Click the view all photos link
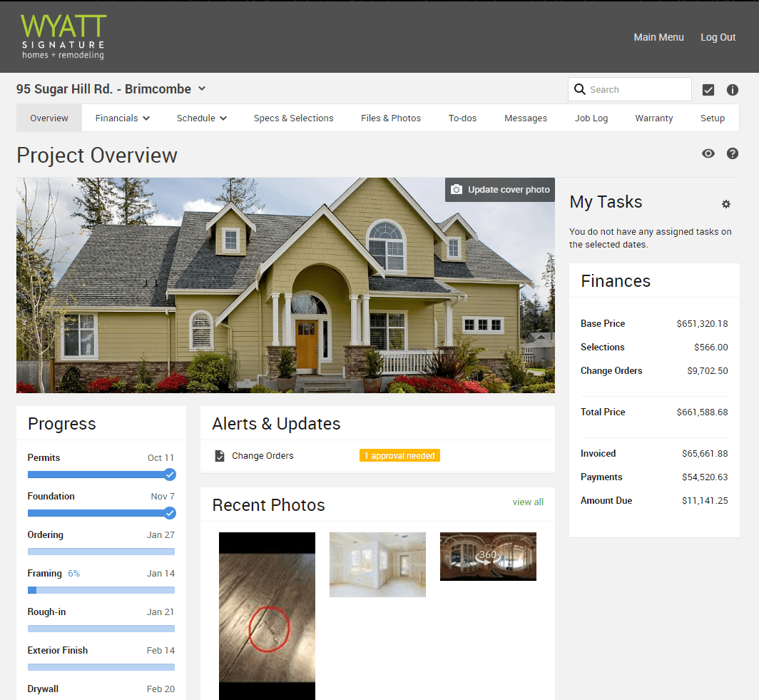 (528, 502)
